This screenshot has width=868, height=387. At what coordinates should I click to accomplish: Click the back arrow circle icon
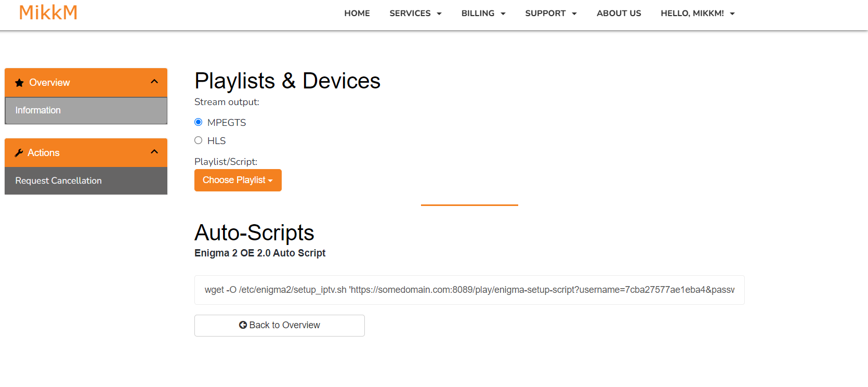[x=243, y=325]
